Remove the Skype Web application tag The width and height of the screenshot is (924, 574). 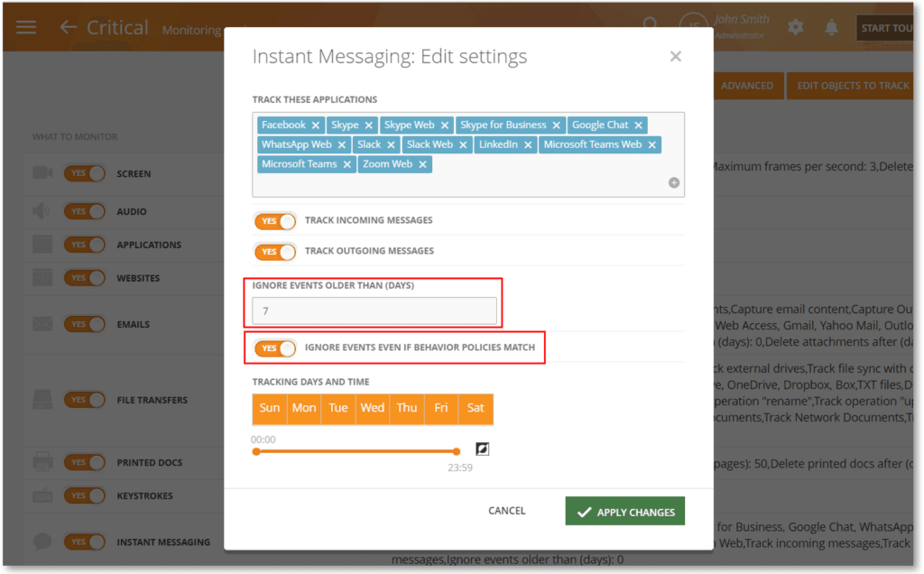pos(445,125)
